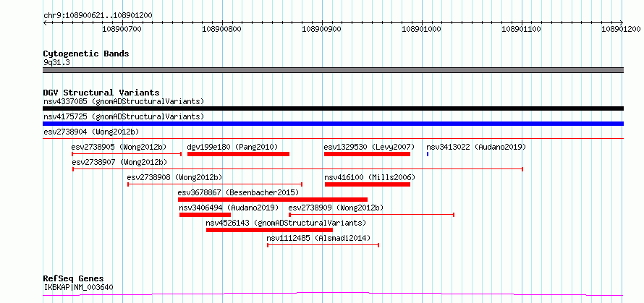Click ruler position 108900700
This screenshot has width=644, height=303.
click(x=122, y=29)
